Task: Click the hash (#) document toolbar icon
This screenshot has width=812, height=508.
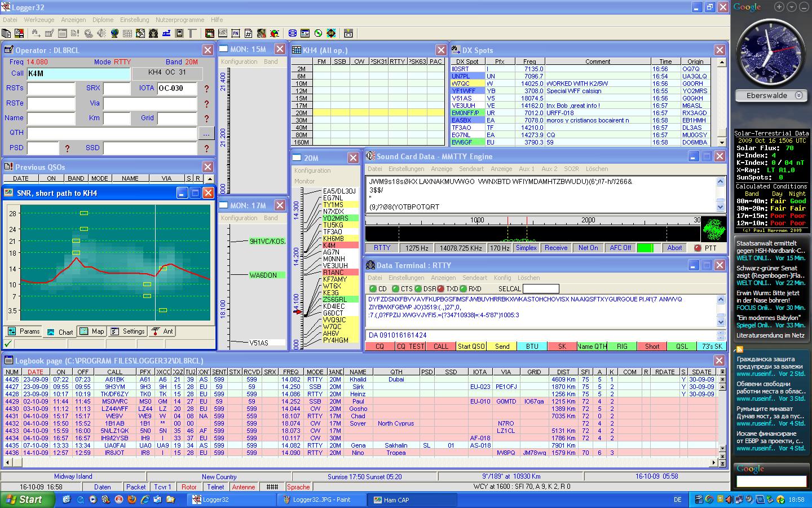Action: coord(249,33)
